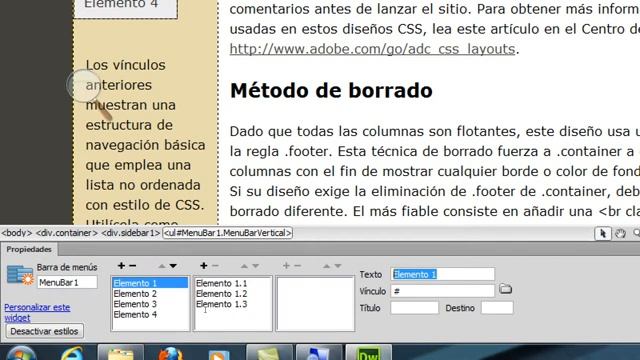Select Elemento 1.2 in the submenu list
The image size is (640, 360).
(233, 293)
